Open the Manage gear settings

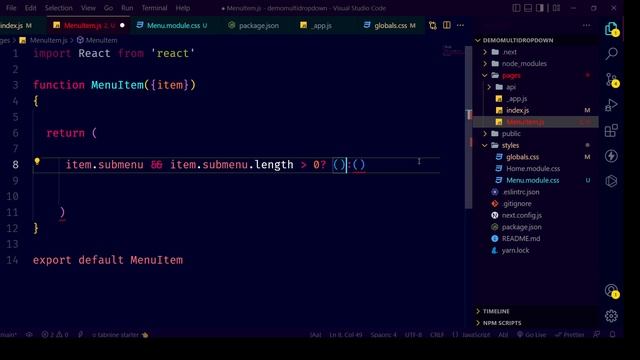click(x=611, y=316)
